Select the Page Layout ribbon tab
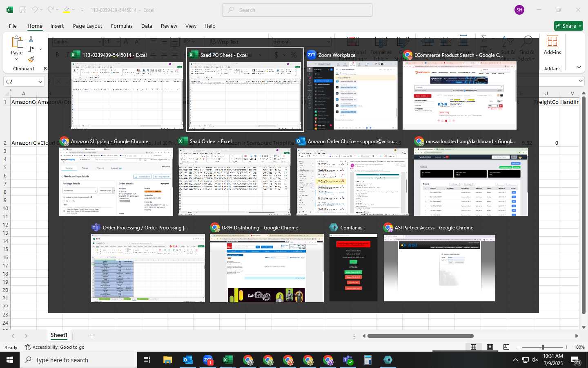Image resolution: width=588 pixels, height=368 pixels. pos(87,26)
